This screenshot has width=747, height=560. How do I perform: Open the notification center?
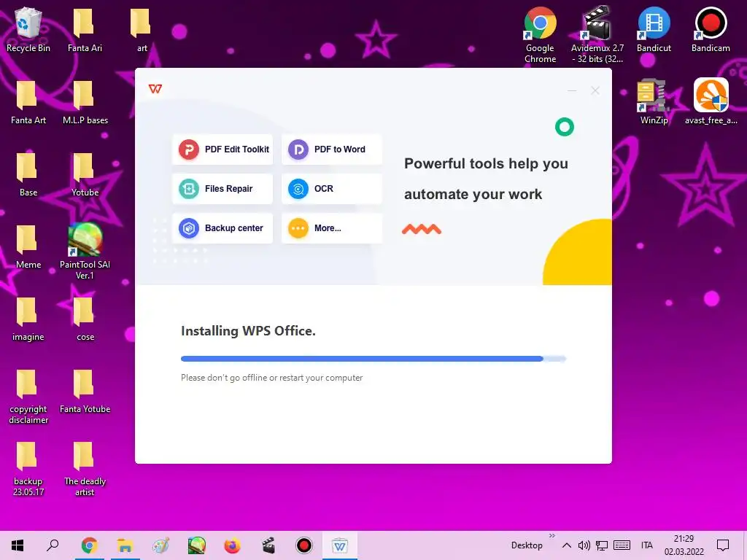tap(723, 545)
